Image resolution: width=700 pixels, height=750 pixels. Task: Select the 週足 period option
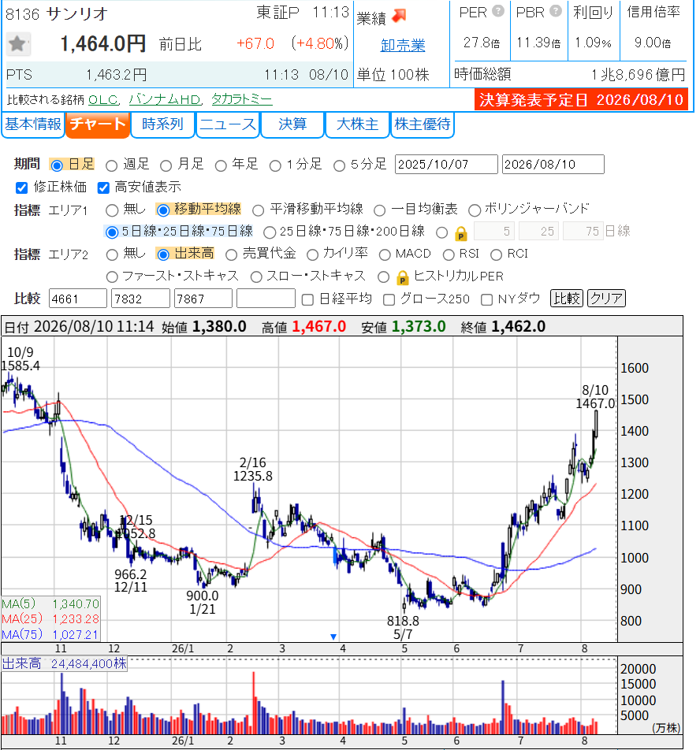(111, 166)
